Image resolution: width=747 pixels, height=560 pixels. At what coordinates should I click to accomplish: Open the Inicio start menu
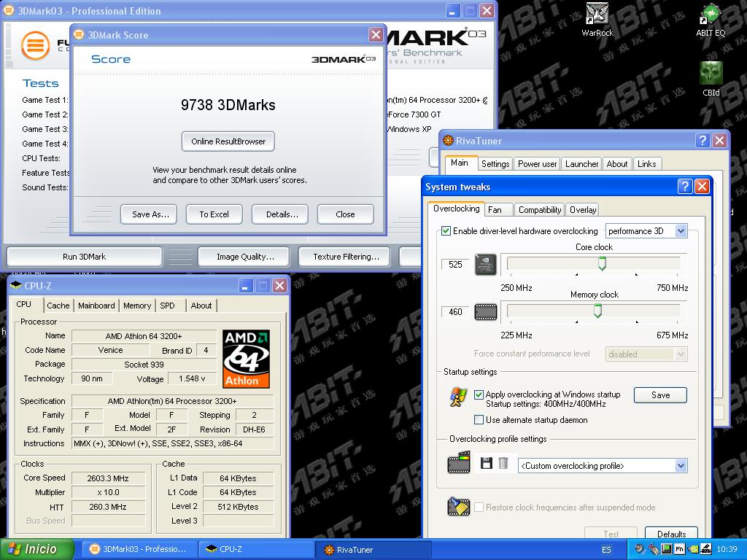coord(37,549)
